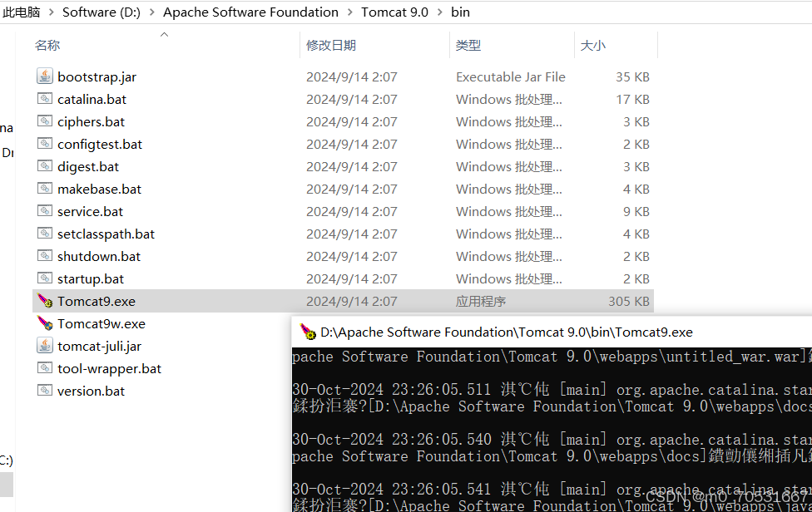Go to Apache Software Foundation breadcrumb folder

[250, 12]
